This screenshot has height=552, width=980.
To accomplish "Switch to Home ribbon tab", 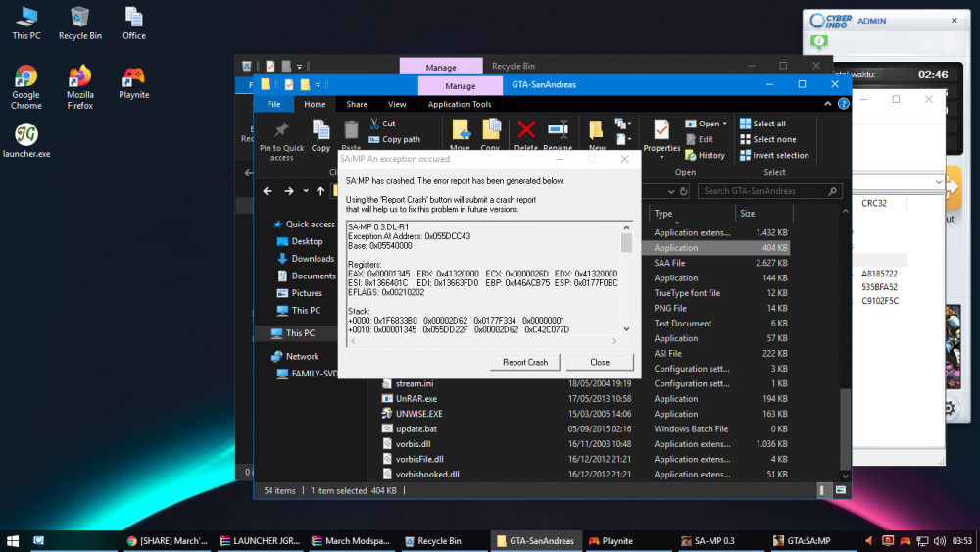I will tap(315, 104).
